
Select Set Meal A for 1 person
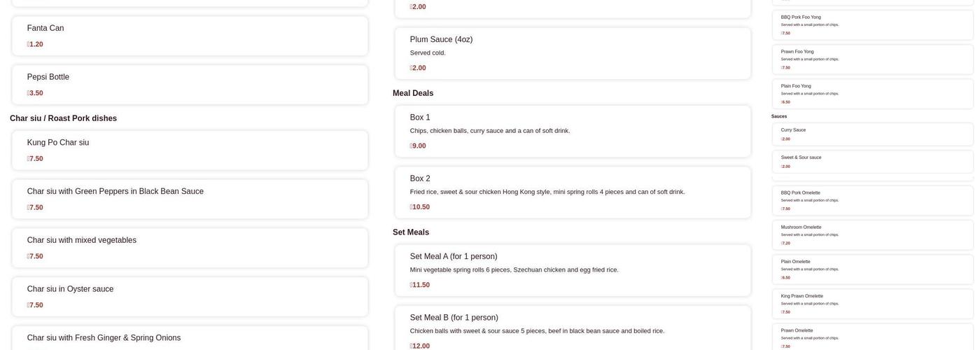[573, 270]
